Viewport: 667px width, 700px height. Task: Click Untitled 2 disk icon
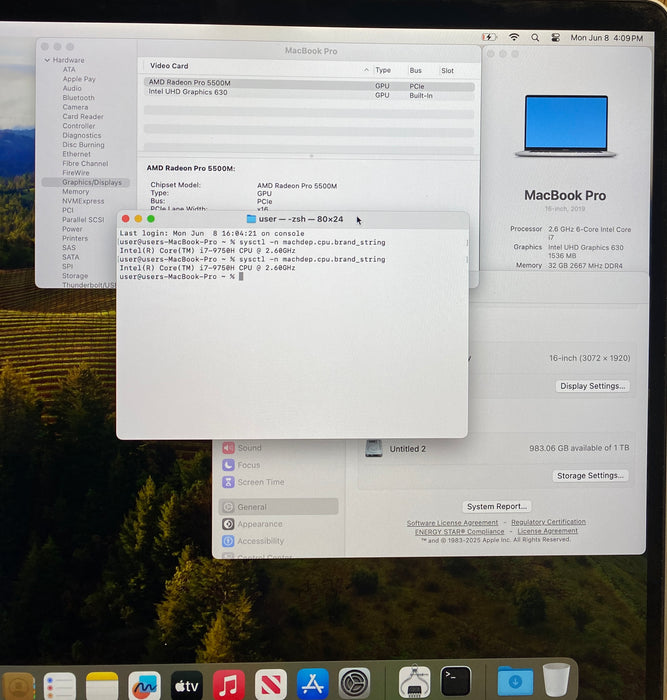[x=374, y=448]
